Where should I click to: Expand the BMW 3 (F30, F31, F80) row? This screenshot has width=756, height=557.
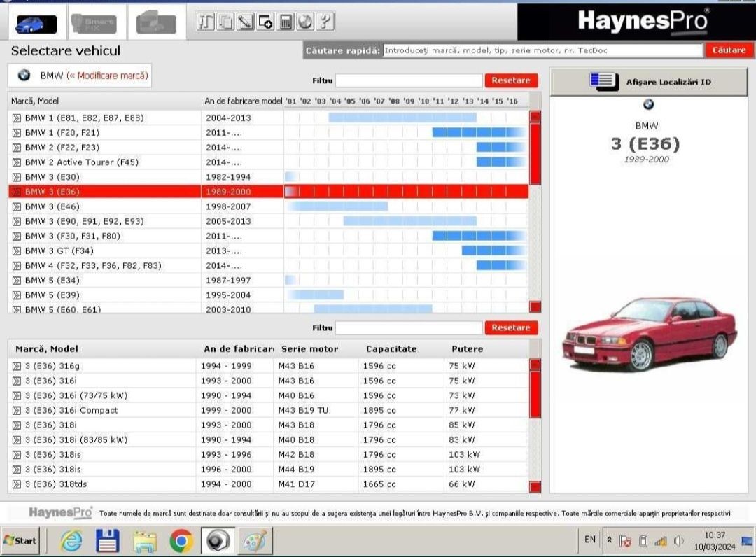17,236
